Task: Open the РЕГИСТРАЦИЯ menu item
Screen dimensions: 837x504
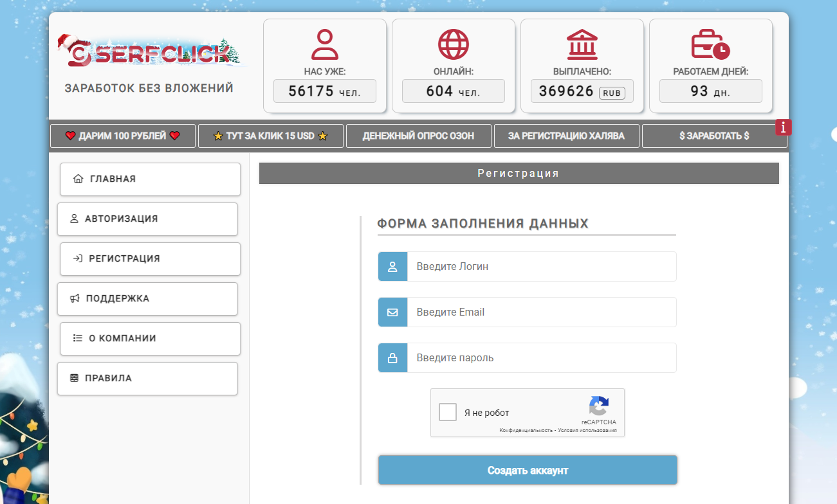Action: [150, 258]
